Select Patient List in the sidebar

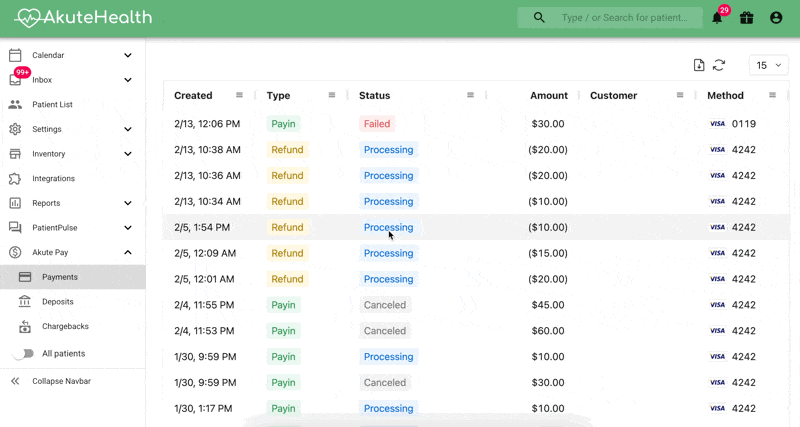point(52,105)
